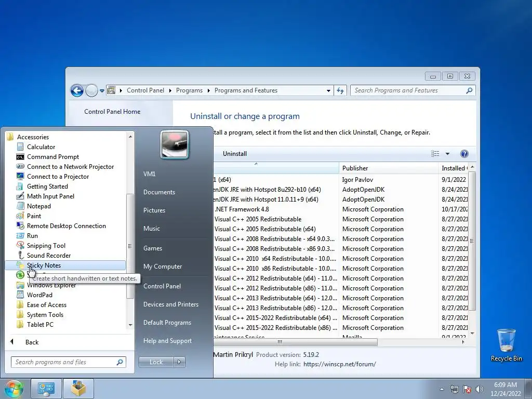Open Default Programs

click(x=167, y=323)
